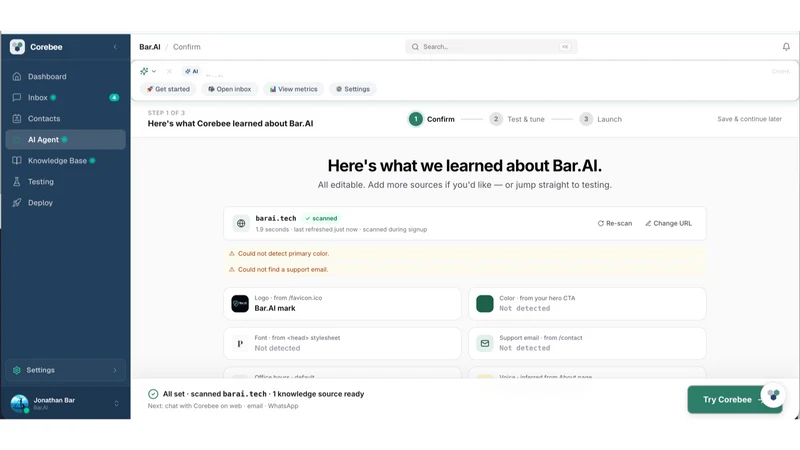Click the Bar.AI breadcrumb

point(149,47)
